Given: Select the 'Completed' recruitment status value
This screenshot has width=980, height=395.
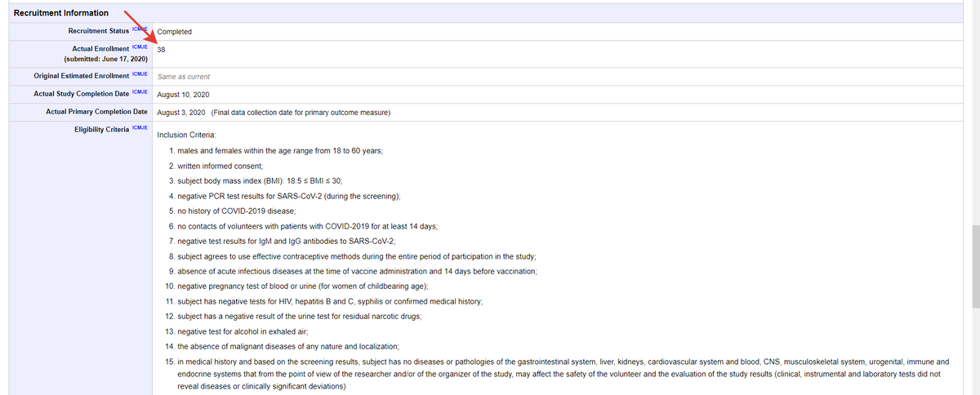Looking at the screenshot, I should [174, 32].
